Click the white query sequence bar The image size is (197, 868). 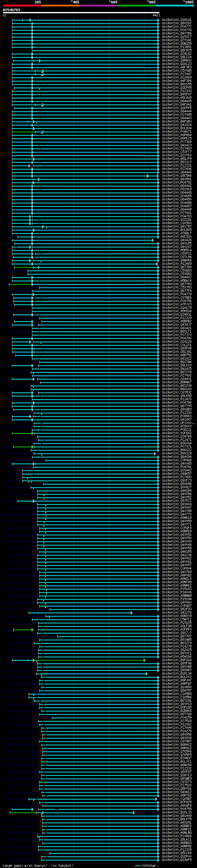pyautogui.click(x=81, y=12)
